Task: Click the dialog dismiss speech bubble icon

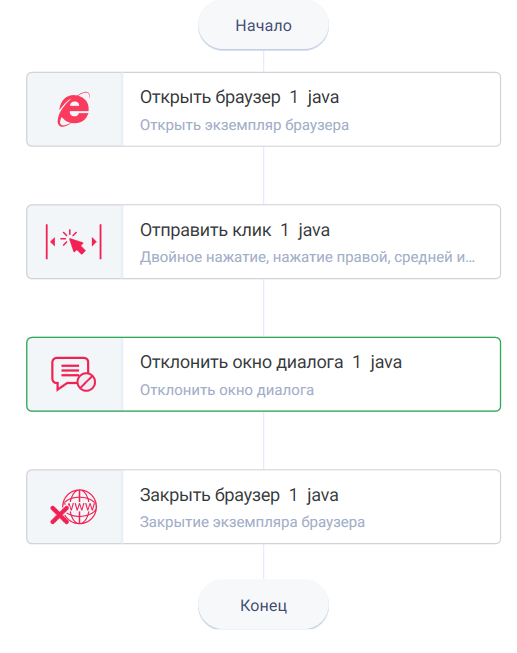Action: click(74, 374)
